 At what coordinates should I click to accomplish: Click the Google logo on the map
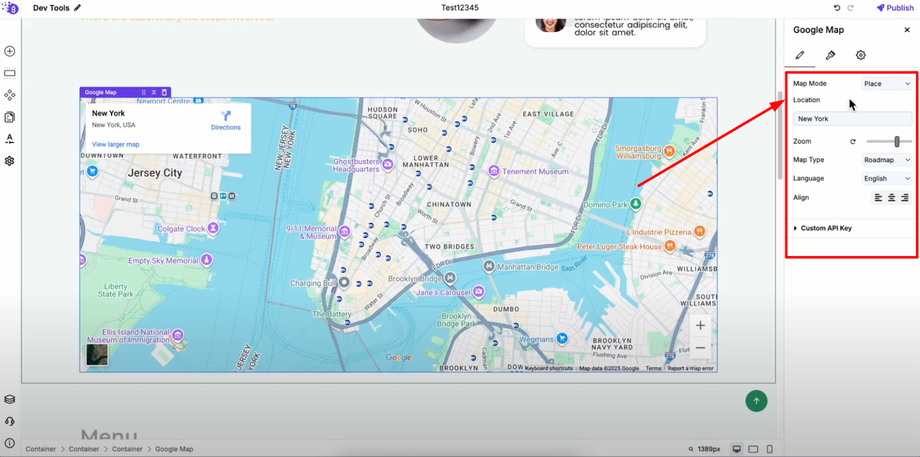399,357
